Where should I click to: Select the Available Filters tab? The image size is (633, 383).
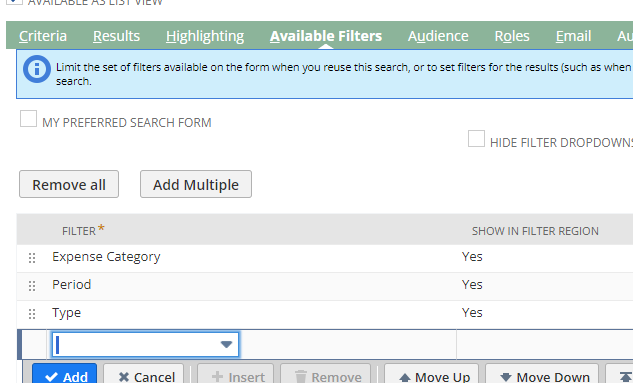[x=326, y=36]
